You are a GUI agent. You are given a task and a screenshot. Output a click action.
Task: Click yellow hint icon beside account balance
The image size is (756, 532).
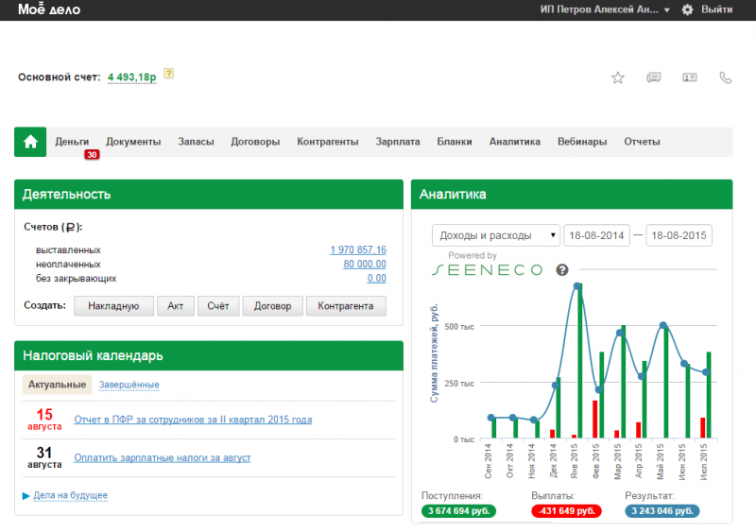point(169,74)
